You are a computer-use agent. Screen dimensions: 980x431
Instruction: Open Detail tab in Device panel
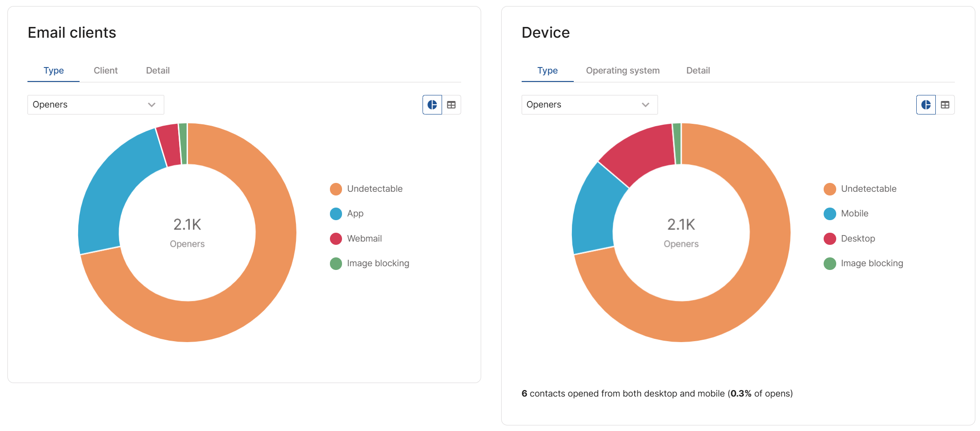pos(698,71)
